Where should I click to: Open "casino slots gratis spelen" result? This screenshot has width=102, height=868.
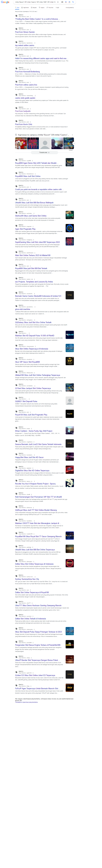[25, 98]
